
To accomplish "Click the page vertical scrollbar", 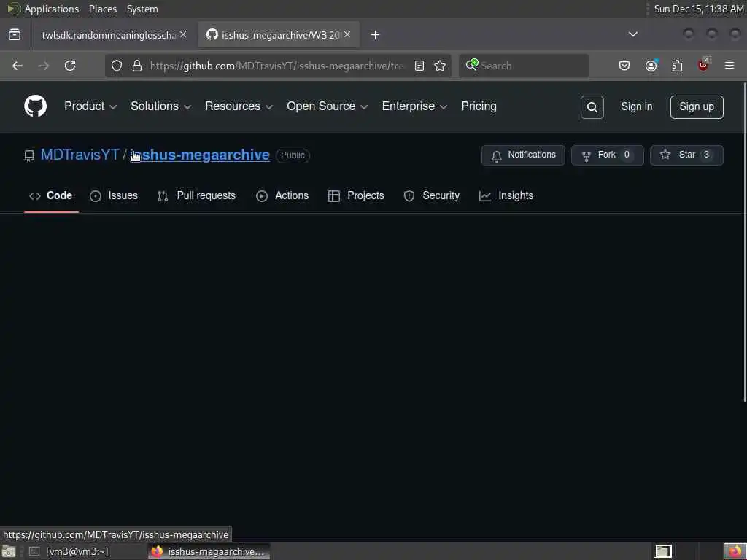I will pyautogui.click(x=744, y=243).
